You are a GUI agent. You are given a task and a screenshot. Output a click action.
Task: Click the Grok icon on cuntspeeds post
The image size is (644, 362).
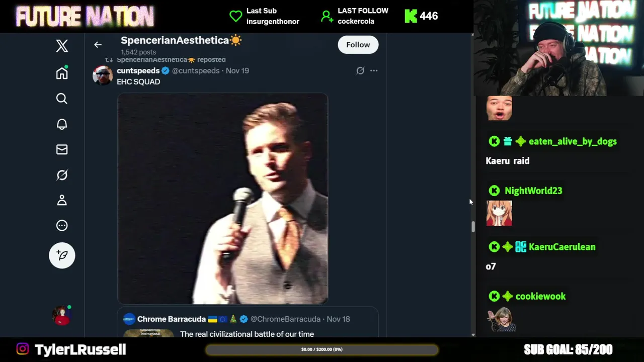pyautogui.click(x=360, y=71)
